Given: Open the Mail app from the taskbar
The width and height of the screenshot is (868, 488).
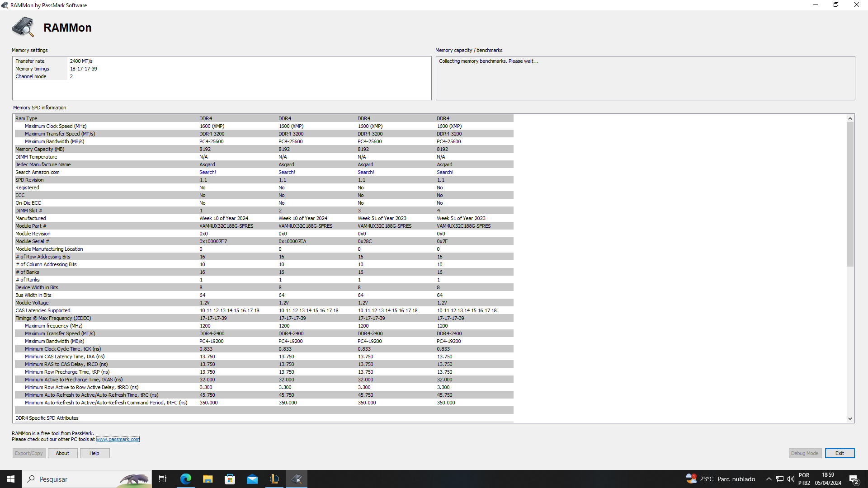Looking at the screenshot, I should tap(252, 479).
